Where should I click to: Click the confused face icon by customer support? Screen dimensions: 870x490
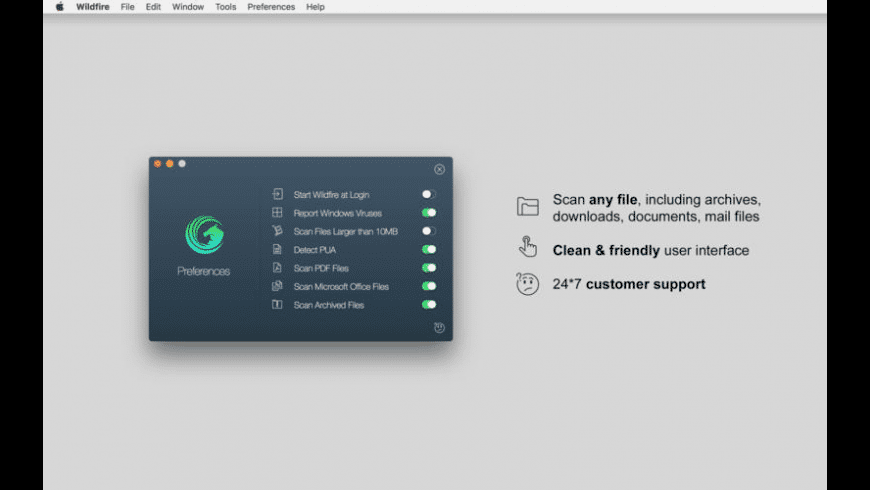pos(527,284)
